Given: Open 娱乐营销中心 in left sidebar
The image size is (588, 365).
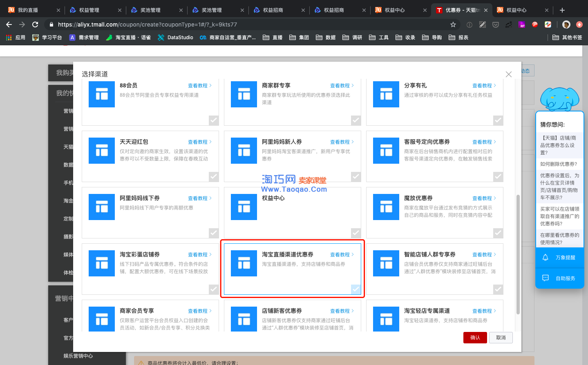Looking at the screenshot, I should click(78, 356).
